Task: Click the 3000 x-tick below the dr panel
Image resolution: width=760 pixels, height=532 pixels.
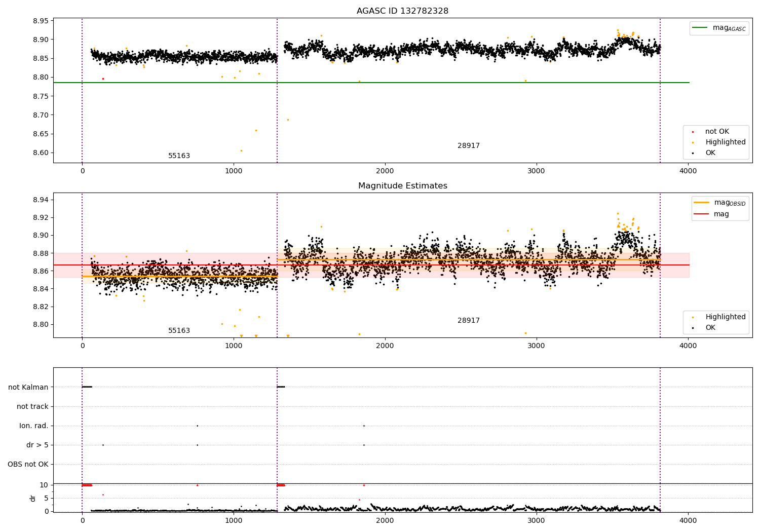Action: pos(537,520)
